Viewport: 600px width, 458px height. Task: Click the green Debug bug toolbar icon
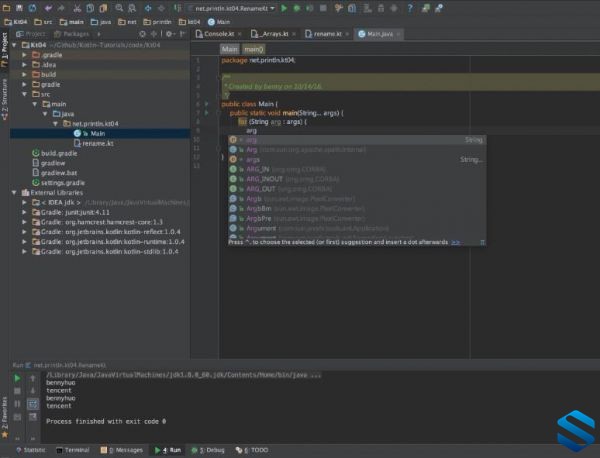point(297,8)
